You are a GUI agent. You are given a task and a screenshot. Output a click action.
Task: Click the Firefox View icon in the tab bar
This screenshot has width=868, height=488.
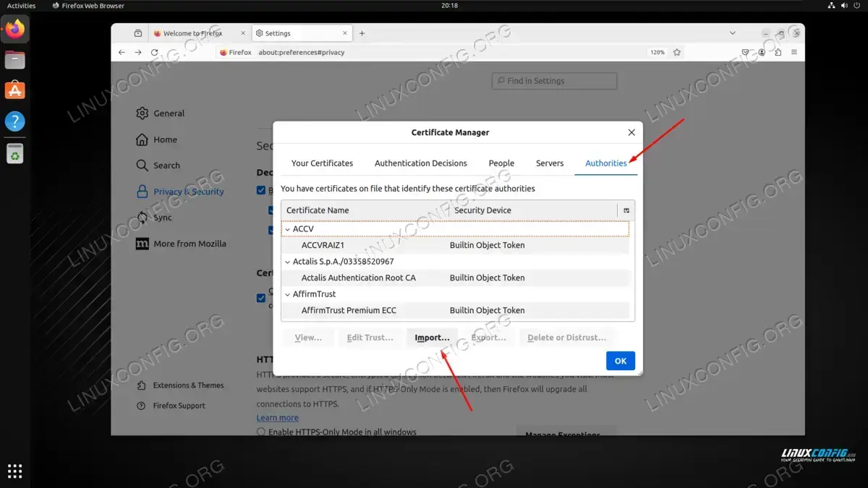click(137, 33)
